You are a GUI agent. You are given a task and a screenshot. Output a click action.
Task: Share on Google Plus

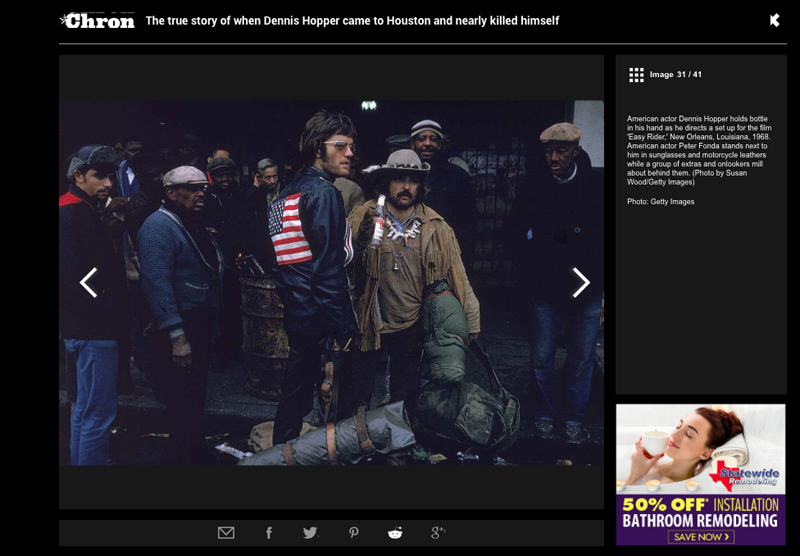[437, 533]
